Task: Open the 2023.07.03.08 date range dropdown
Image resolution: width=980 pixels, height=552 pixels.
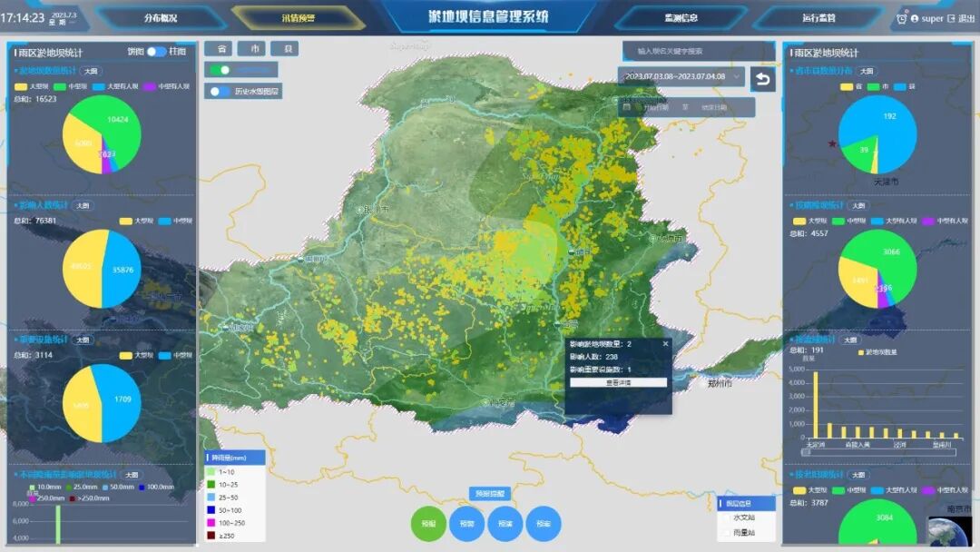Action: pyautogui.click(x=681, y=77)
